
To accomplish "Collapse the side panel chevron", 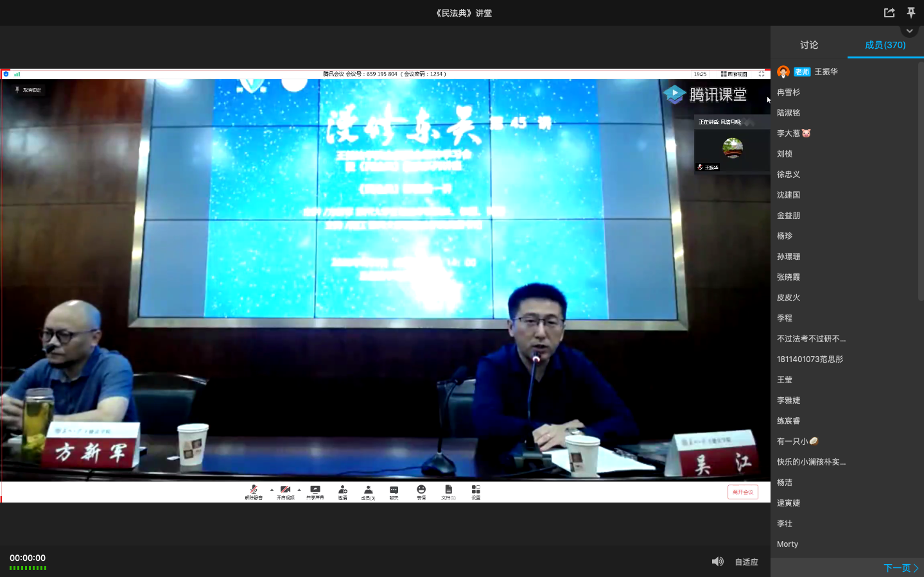I will coord(909,31).
